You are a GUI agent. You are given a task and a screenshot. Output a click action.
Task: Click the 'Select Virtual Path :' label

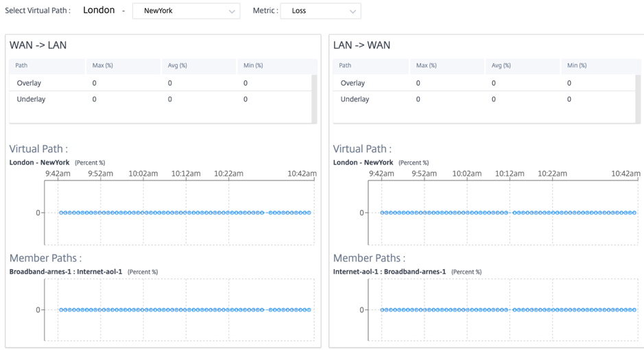click(x=37, y=11)
